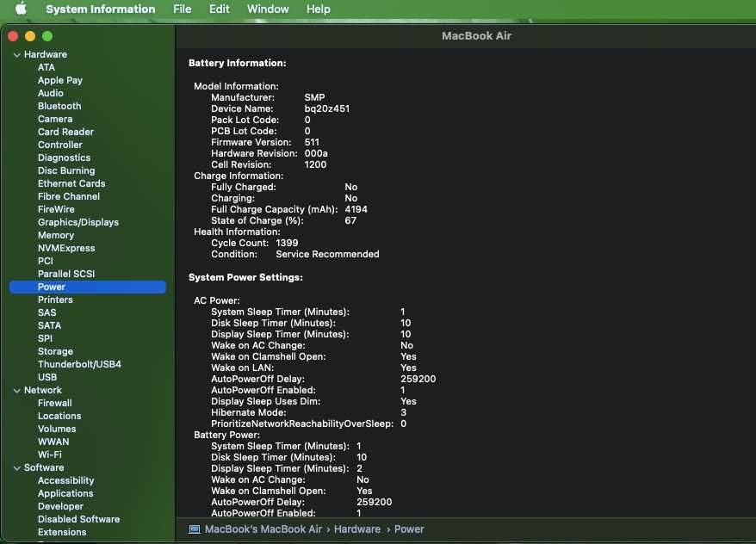The height and width of the screenshot is (544, 756).
Task: Open the Apple menu
Action: tap(21, 9)
